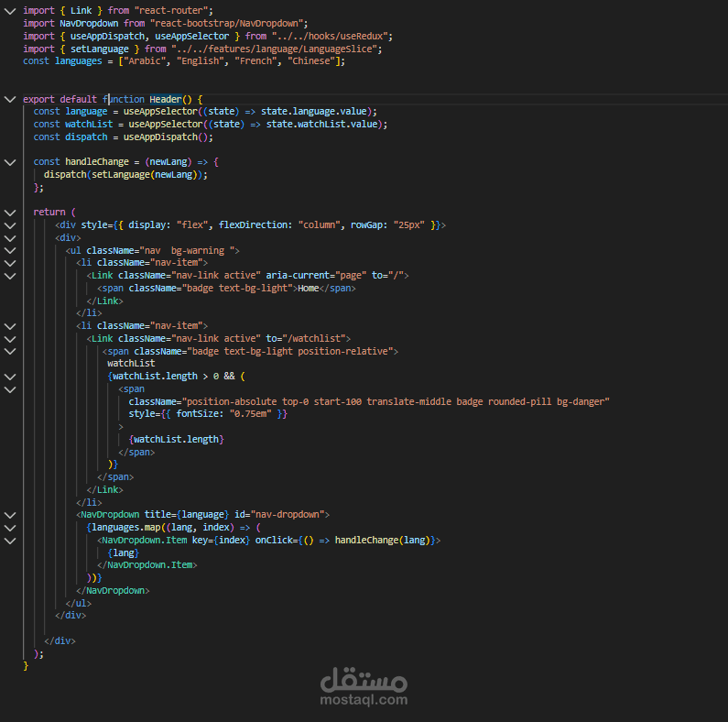Select "Chinese" in the languages array
The height and width of the screenshot is (722, 728).
(x=311, y=60)
